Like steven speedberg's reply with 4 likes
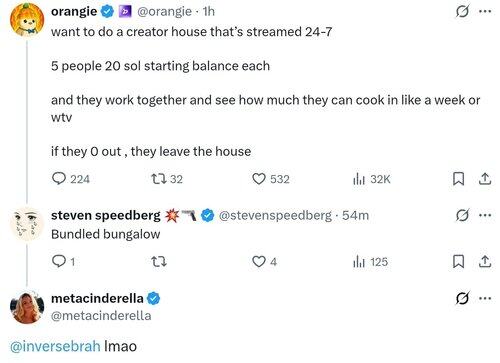The width and height of the screenshot is (500, 363). click(264, 262)
